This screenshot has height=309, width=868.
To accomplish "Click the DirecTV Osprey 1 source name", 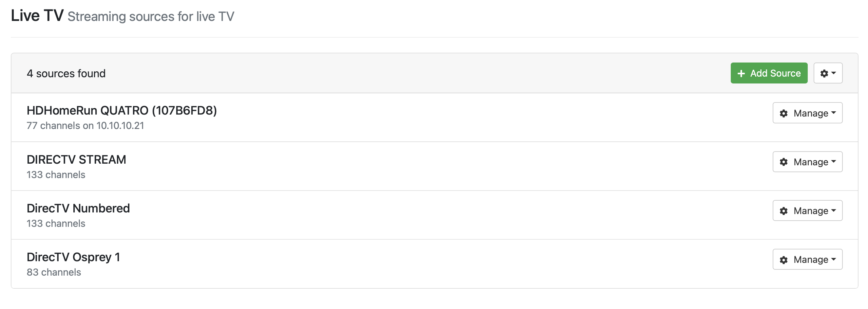I will coord(73,257).
